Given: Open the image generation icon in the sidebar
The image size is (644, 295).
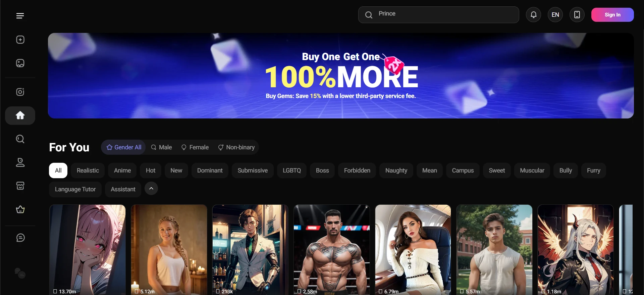Looking at the screenshot, I should (x=20, y=63).
